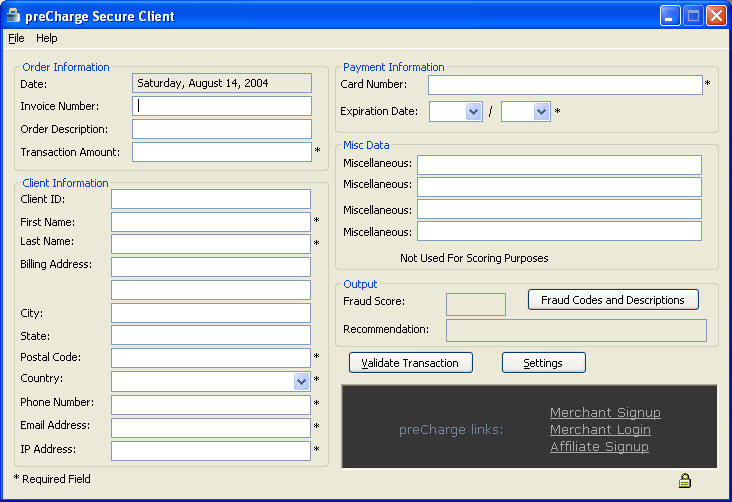Open the Settings button
The width and height of the screenshot is (732, 502).
[x=543, y=363]
